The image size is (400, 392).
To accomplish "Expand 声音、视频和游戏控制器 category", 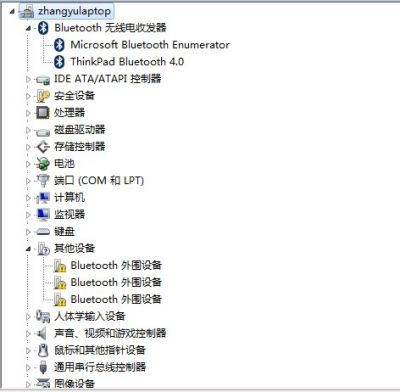I will click(28, 333).
